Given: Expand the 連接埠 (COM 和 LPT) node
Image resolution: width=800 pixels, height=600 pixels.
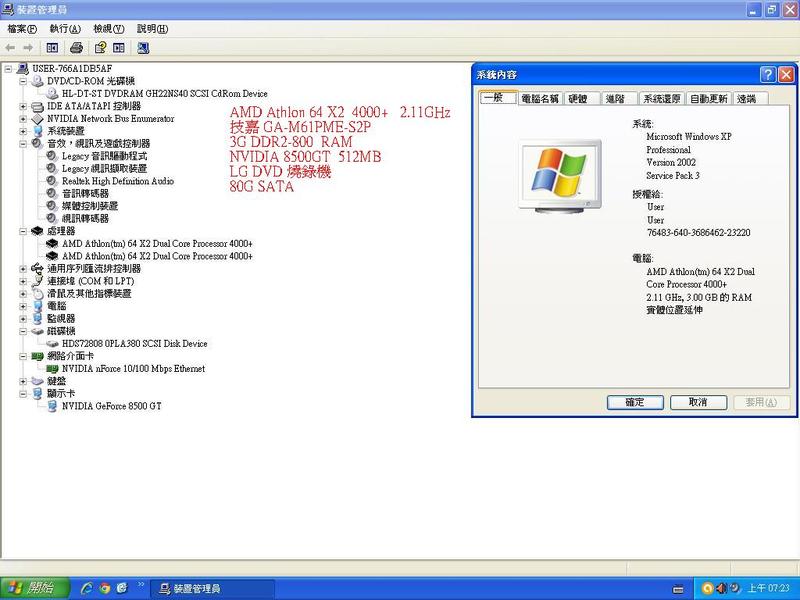Looking at the screenshot, I should (23, 281).
